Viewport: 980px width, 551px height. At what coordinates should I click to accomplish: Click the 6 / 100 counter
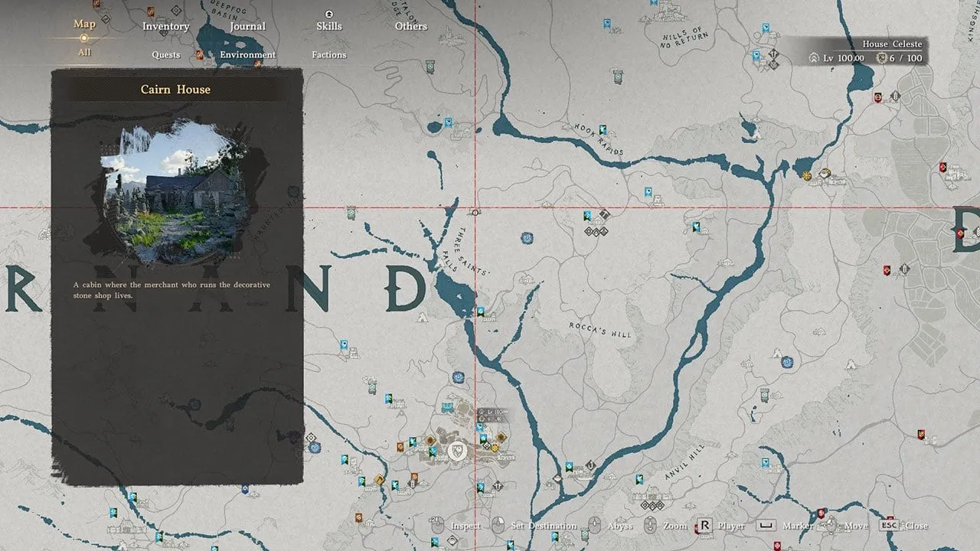906,58
